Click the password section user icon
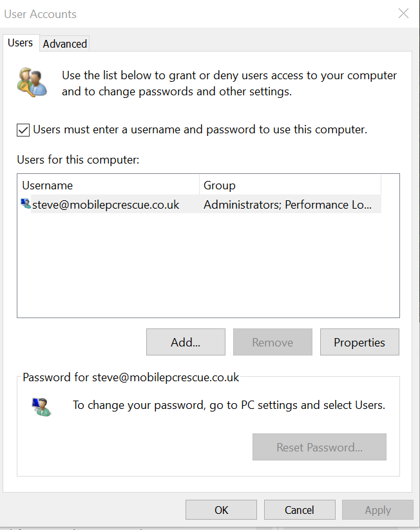This screenshot has width=420, height=530. point(42,407)
